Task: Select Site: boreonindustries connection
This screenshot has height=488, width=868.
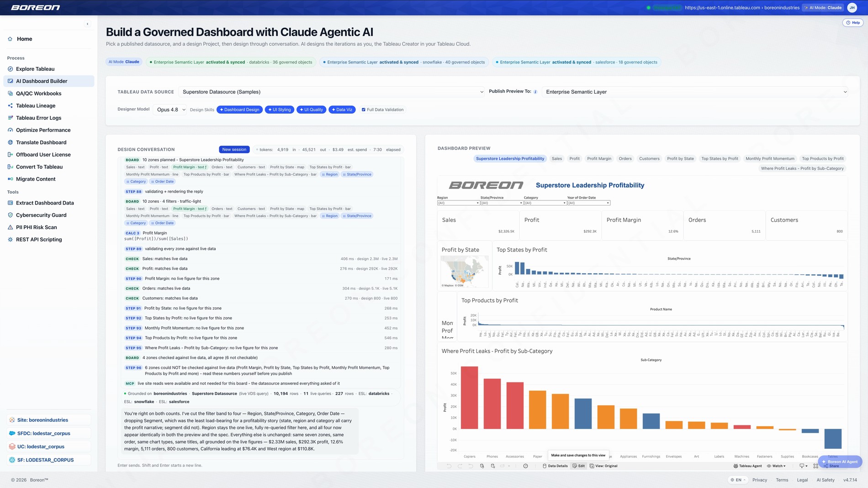Action: (48, 420)
